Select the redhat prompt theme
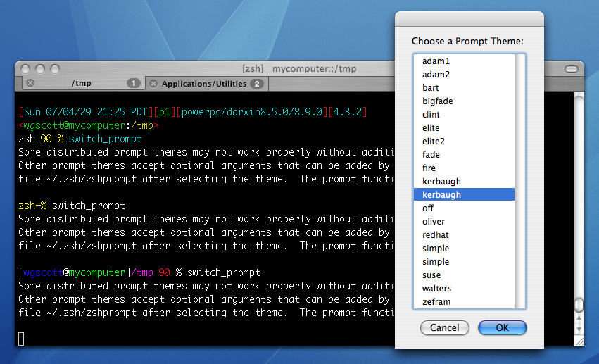This screenshot has width=599, height=364. click(464, 235)
